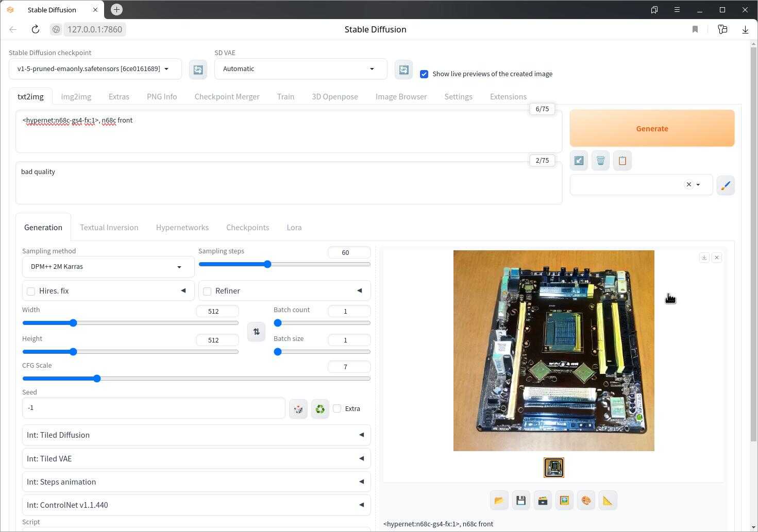Tick the Extra seed checkbox
The height and width of the screenshot is (532, 758).
337,408
